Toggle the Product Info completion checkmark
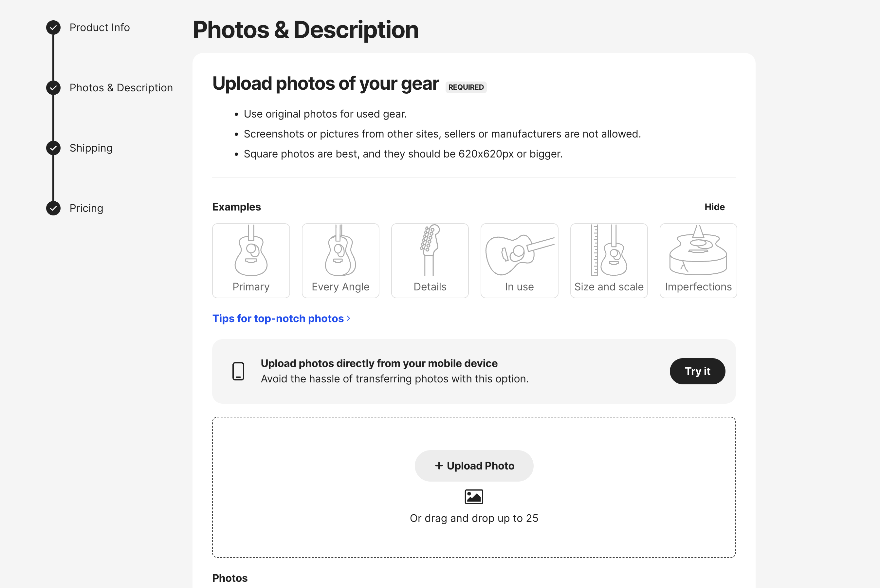 [x=53, y=27]
